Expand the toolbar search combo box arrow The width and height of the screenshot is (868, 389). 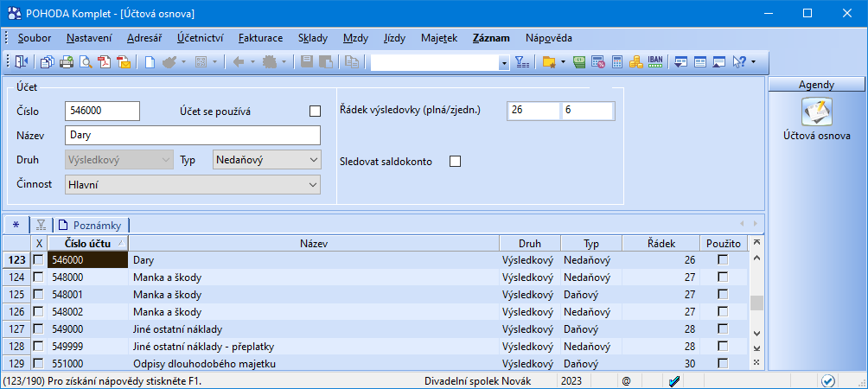click(x=504, y=63)
